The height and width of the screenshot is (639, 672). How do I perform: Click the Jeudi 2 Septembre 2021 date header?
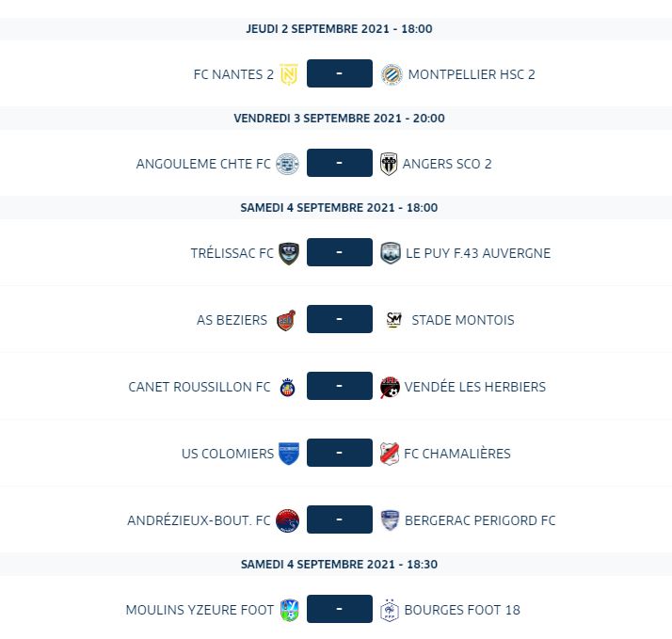click(x=339, y=28)
